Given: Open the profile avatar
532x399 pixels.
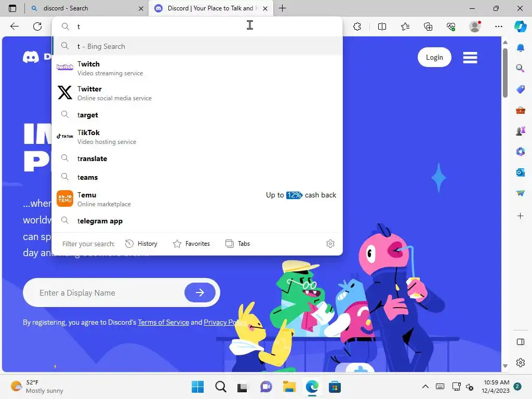Looking at the screenshot, I should click(475, 26).
